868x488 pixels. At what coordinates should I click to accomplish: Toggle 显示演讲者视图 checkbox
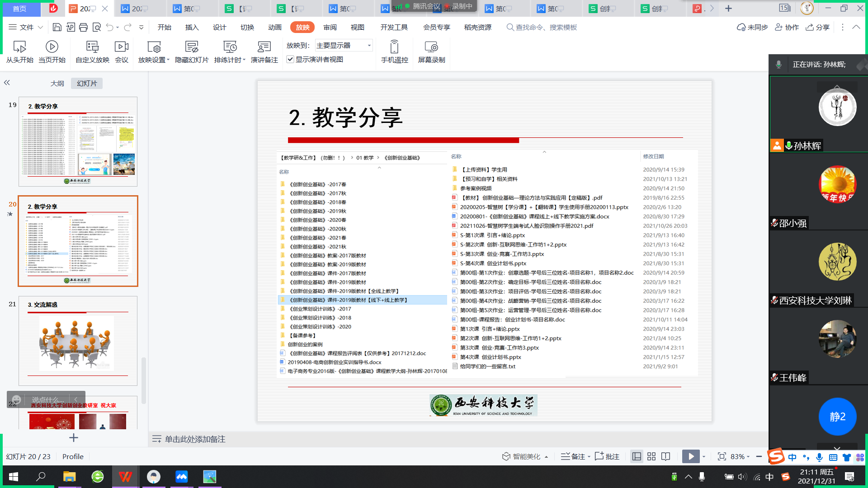click(x=290, y=59)
